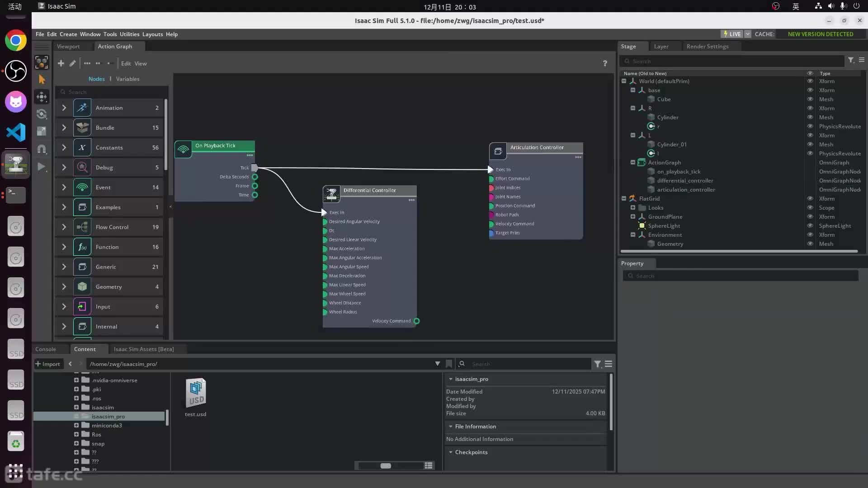Viewport: 868px width, 488px height.
Task: Open the LIVE dropdown arrow
Action: pyautogui.click(x=748, y=34)
